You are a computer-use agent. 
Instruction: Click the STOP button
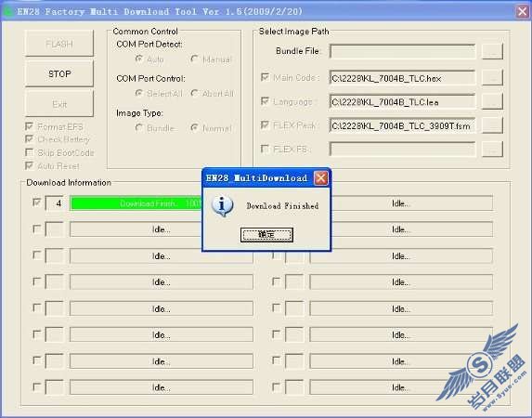(59, 73)
